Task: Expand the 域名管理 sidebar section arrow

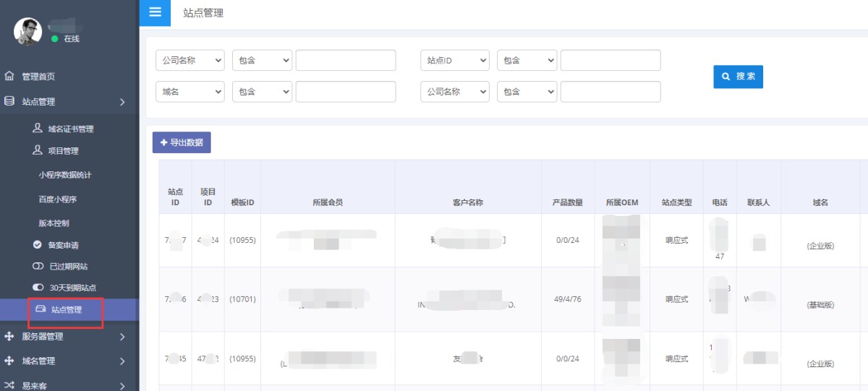Action: tap(122, 361)
